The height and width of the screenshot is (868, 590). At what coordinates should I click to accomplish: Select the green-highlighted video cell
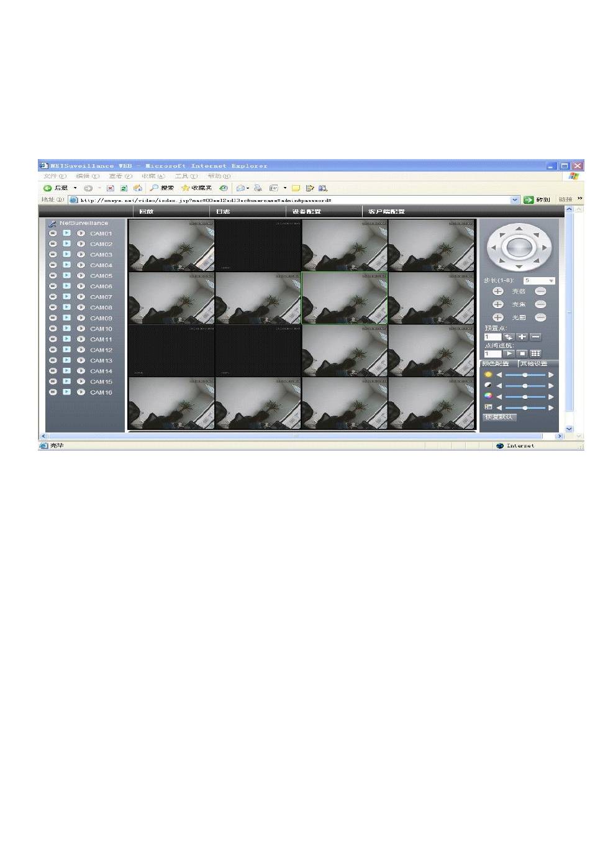click(x=345, y=298)
